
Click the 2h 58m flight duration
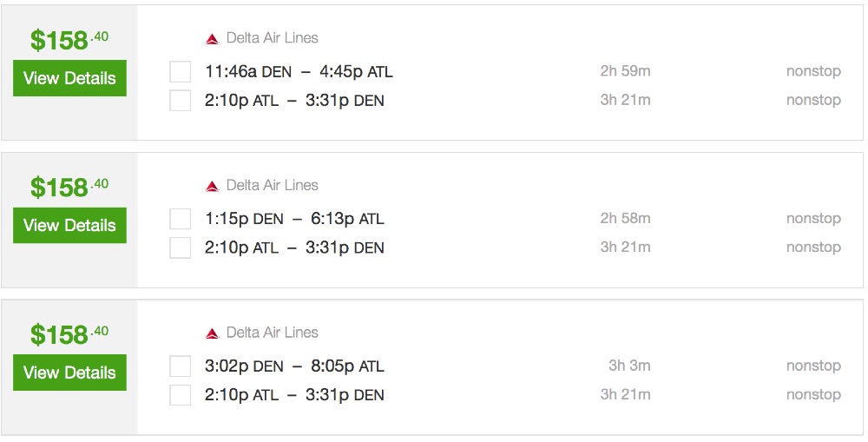click(625, 219)
